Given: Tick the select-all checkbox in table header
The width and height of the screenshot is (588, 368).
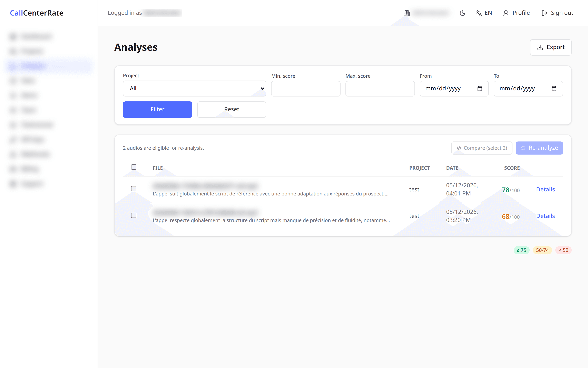Looking at the screenshot, I should (x=134, y=167).
